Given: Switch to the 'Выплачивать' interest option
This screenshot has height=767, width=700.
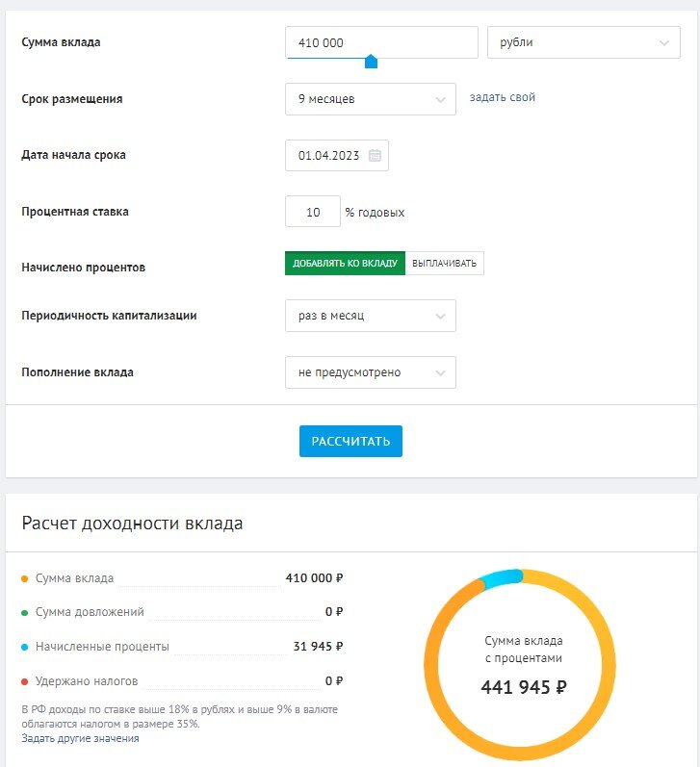Looking at the screenshot, I should pyautogui.click(x=445, y=263).
